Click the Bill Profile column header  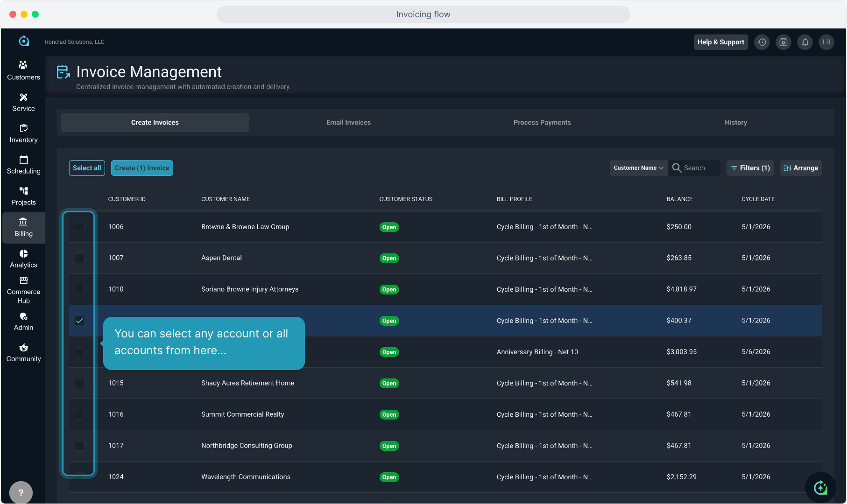click(515, 199)
